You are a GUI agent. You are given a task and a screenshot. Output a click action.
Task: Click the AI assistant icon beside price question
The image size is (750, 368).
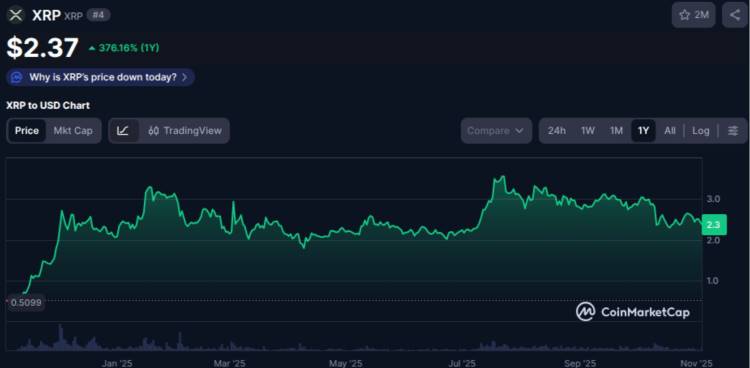pyautogui.click(x=16, y=77)
